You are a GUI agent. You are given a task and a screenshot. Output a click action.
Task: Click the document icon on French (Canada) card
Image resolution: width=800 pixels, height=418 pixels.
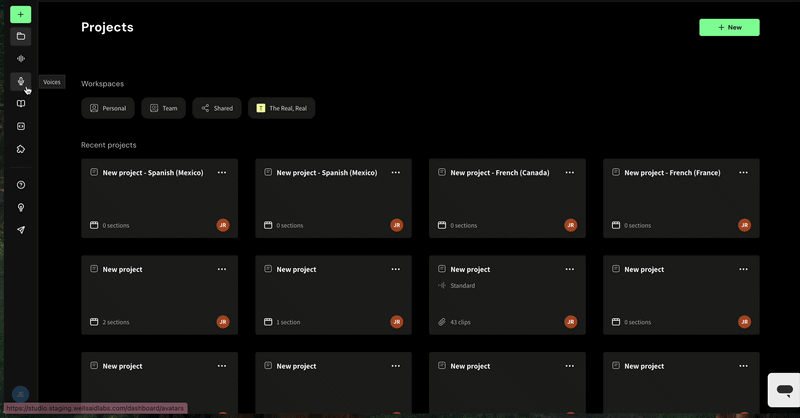[x=442, y=172]
